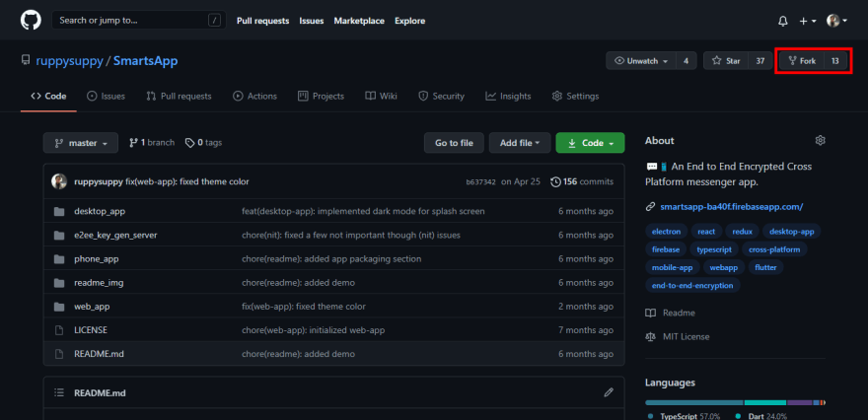The image size is (868, 420).
Task: Open commit hash b637342
Action: pos(480,182)
